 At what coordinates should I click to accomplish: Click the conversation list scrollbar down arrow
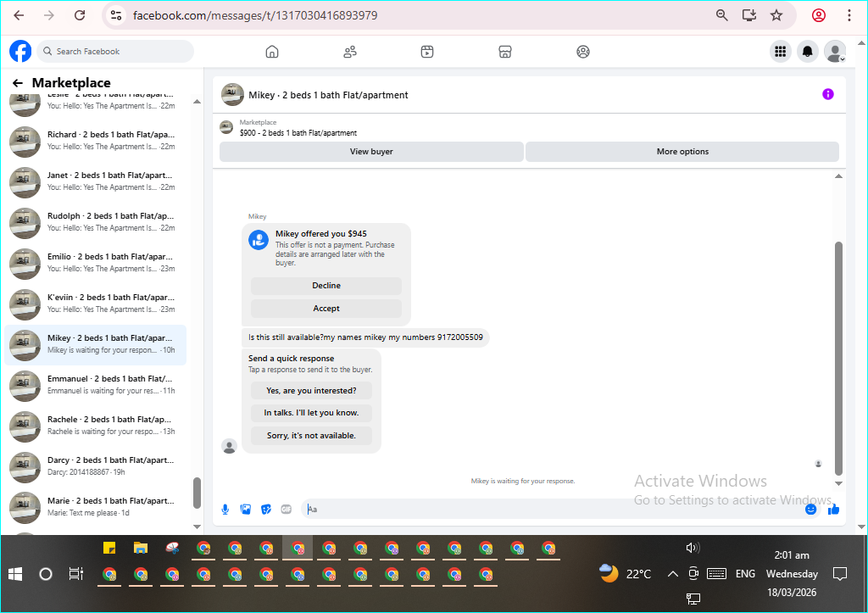pyautogui.click(x=197, y=526)
